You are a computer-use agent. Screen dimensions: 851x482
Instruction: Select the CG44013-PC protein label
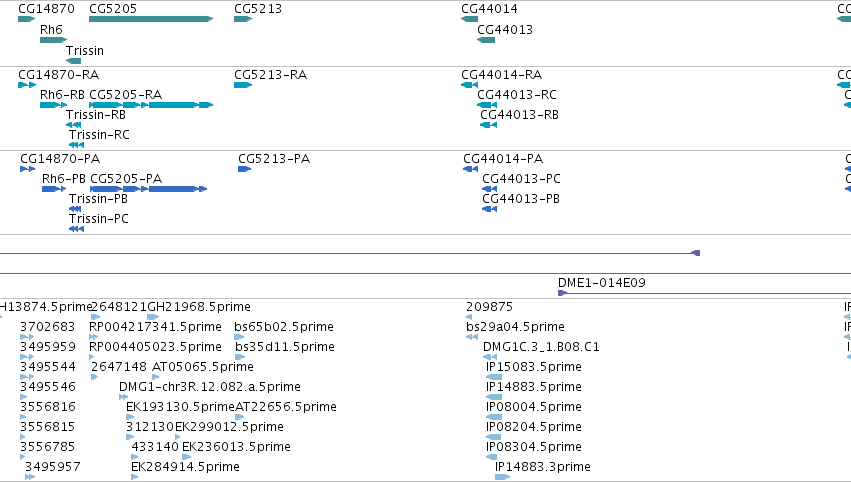coord(522,179)
